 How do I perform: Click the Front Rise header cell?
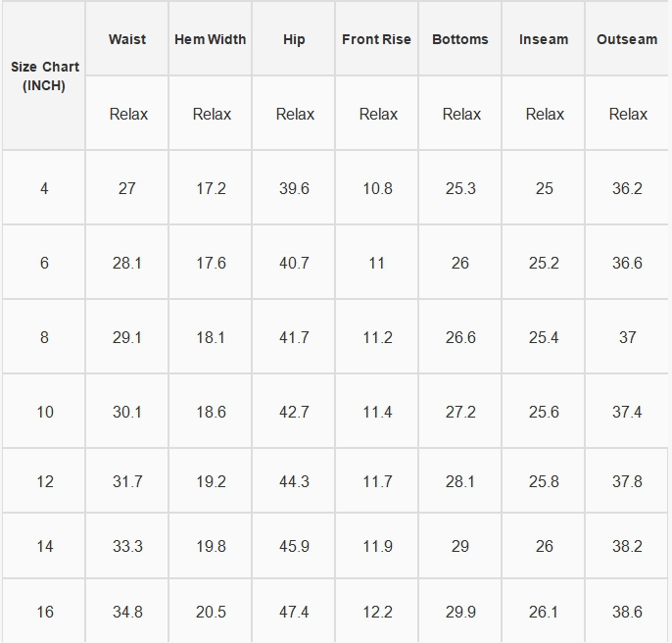point(376,39)
